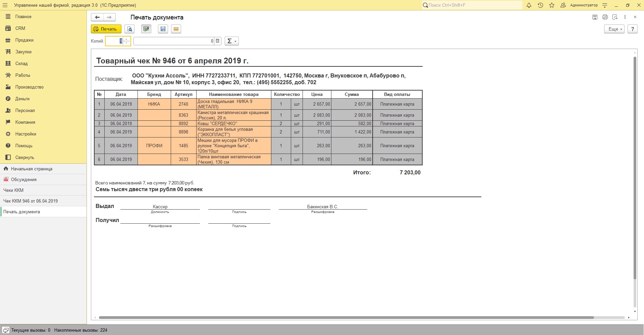Image resolution: width=644 pixels, height=335 pixels.
Task: Select article cell 8363
Action: click(x=183, y=115)
